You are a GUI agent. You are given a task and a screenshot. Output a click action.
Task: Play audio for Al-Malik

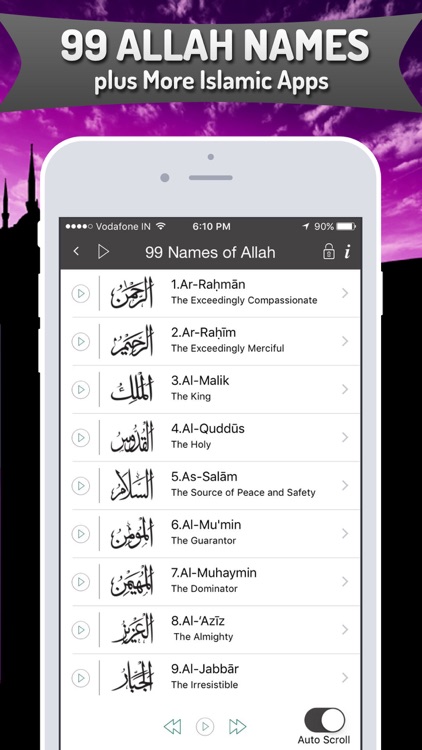[81, 389]
